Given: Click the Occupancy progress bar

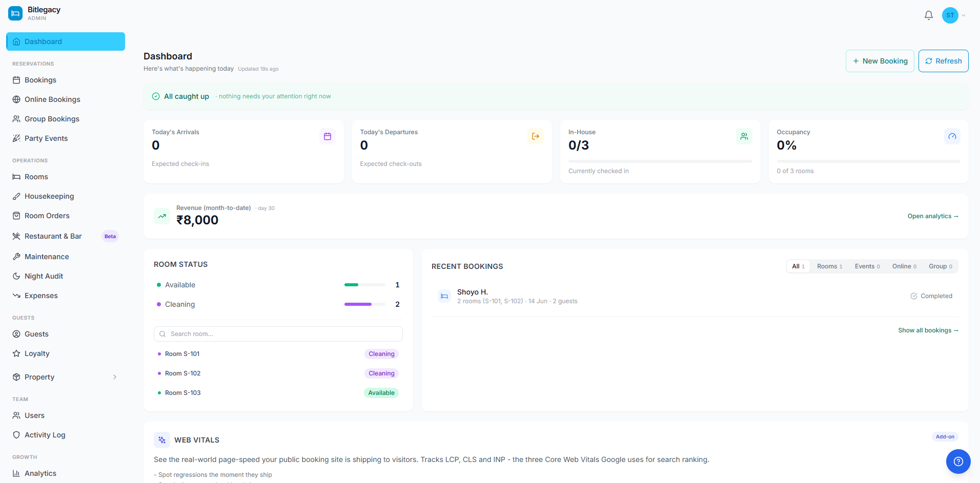Looking at the screenshot, I should click(868, 161).
